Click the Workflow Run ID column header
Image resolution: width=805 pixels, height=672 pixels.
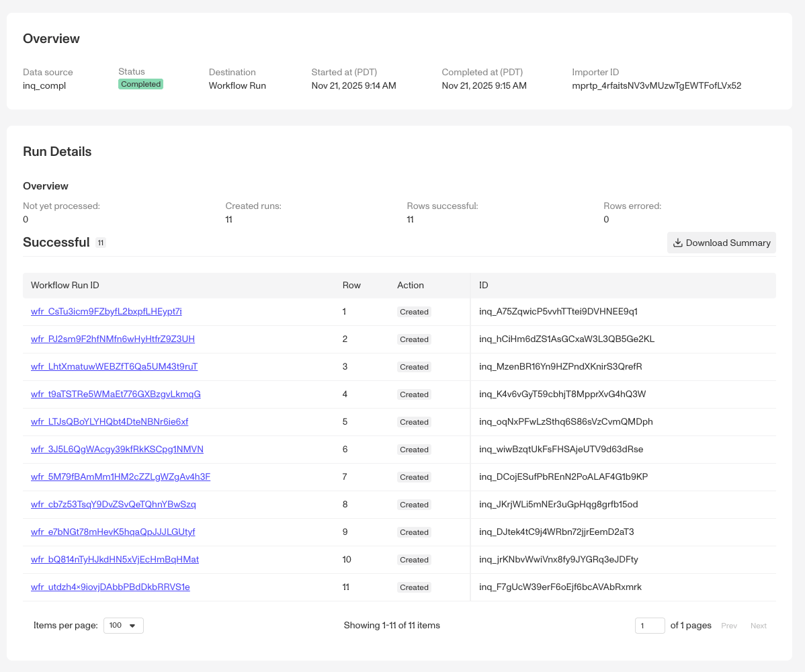(65, 286)
